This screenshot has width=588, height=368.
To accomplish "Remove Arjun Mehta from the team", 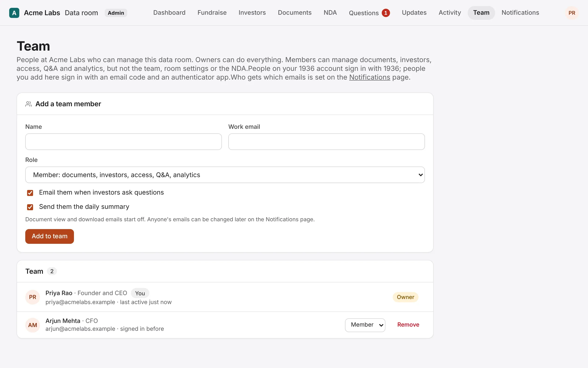I will click(408, 325).
